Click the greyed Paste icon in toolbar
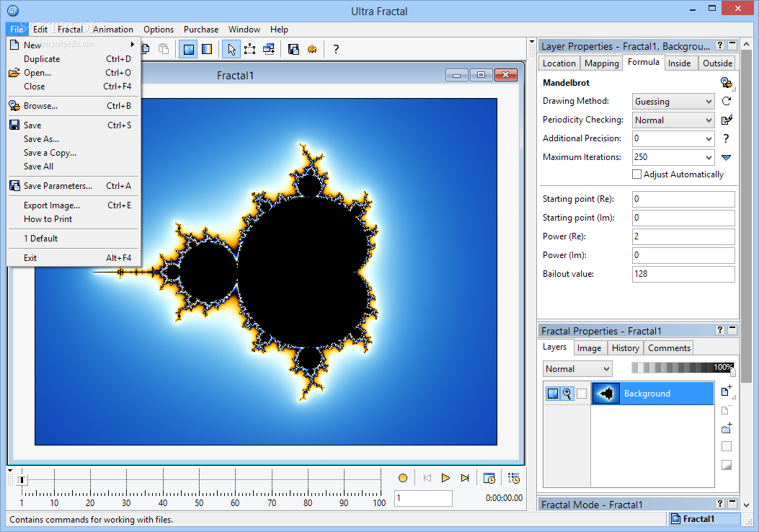Screen dimensions: 759x532 pos(164,49)
